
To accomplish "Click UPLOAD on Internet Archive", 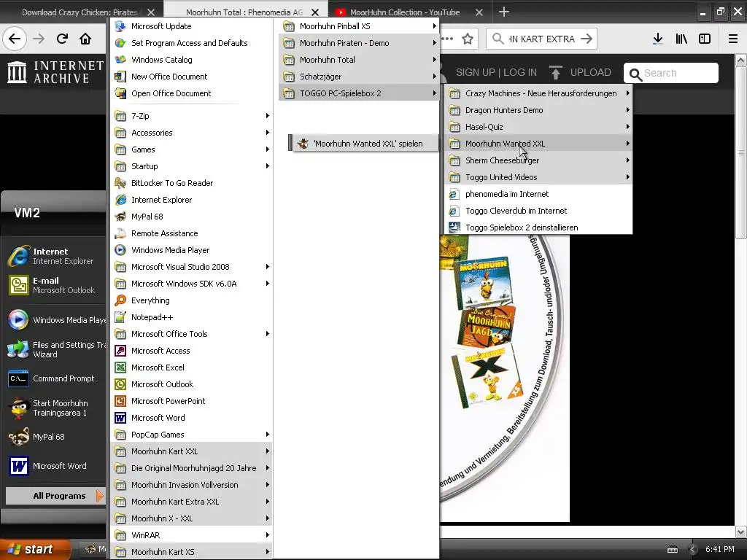I will (580, 72).
